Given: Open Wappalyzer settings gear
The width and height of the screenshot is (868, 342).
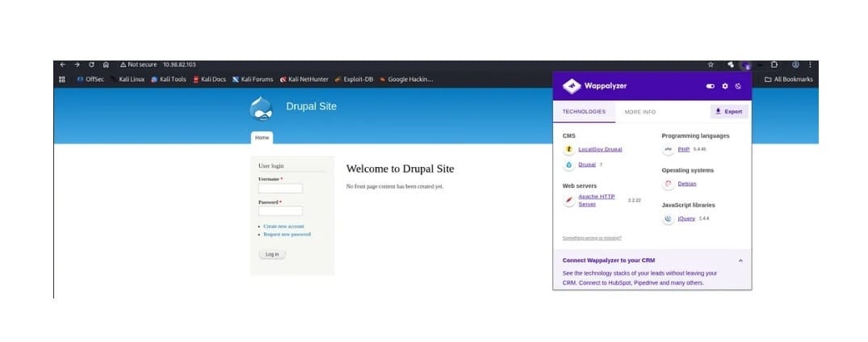Looking at the screenshot, I should (725, 86).
